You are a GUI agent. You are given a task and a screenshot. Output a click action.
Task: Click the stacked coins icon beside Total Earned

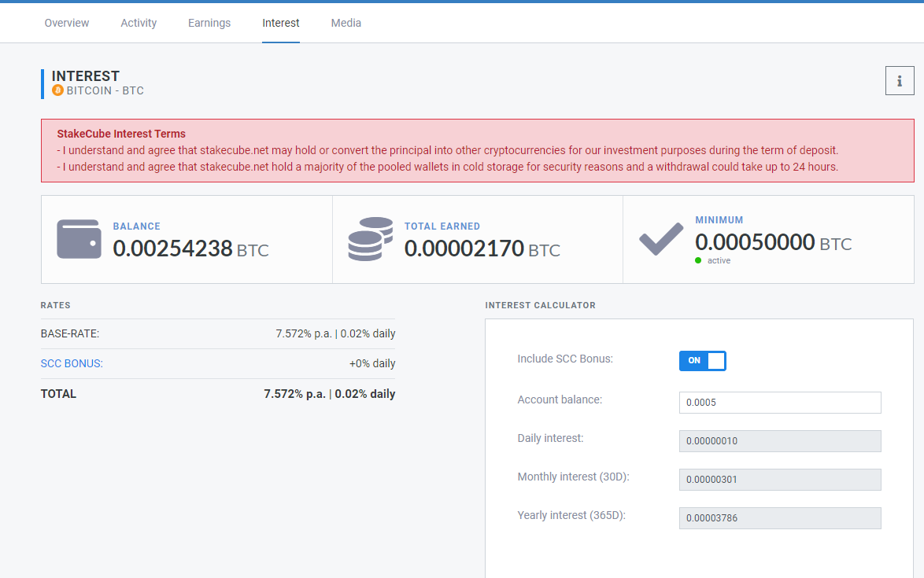[370, 239]
